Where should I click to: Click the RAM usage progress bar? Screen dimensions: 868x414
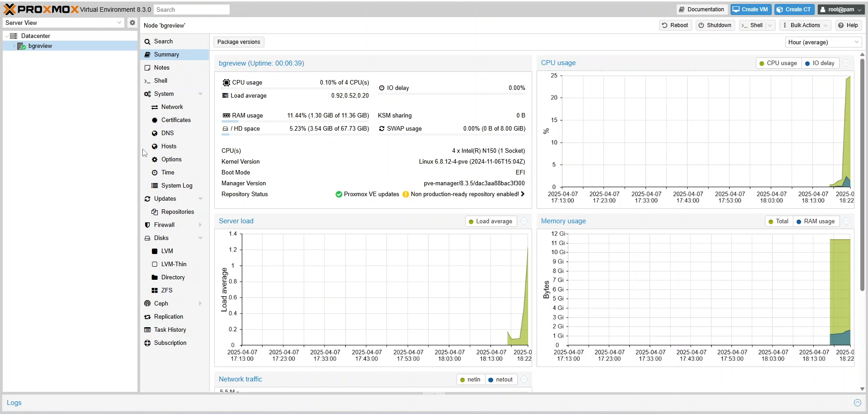coord(295,121)
